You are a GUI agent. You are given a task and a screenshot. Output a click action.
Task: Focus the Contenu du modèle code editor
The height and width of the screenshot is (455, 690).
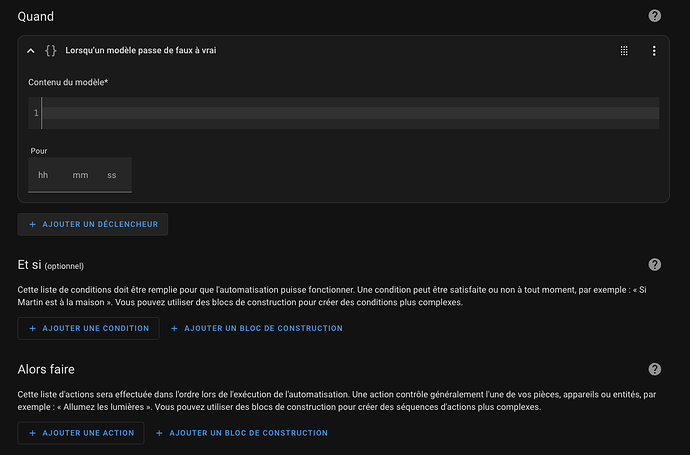coord(350,113)
